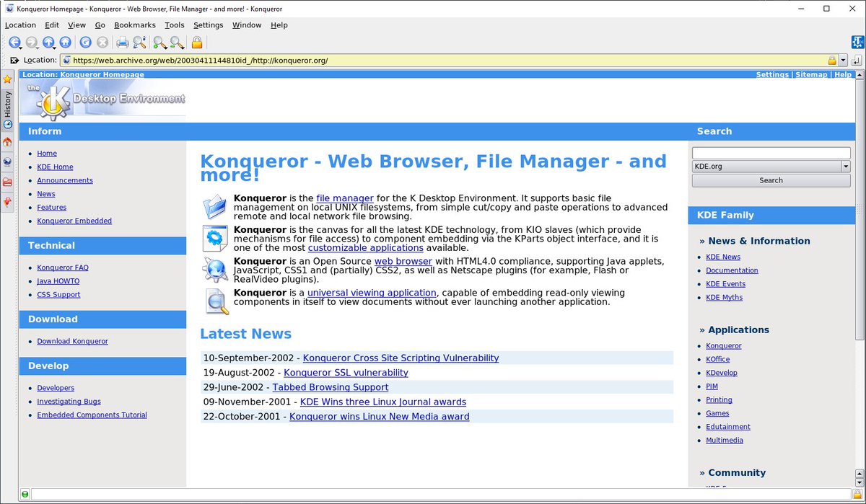The image size is (866, 504).
Task: Go up one level with Up arrow
Action: pyautogui.click(x=48, y=43)
